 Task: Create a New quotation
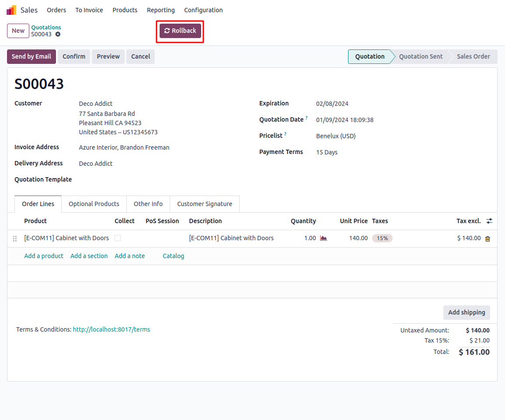click(18, 31)
